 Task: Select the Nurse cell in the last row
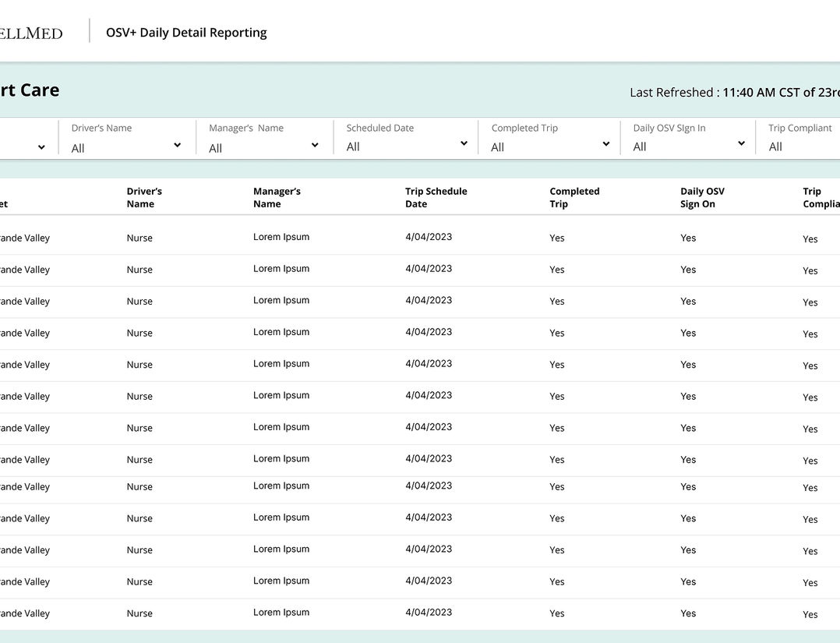coord(139,613)
